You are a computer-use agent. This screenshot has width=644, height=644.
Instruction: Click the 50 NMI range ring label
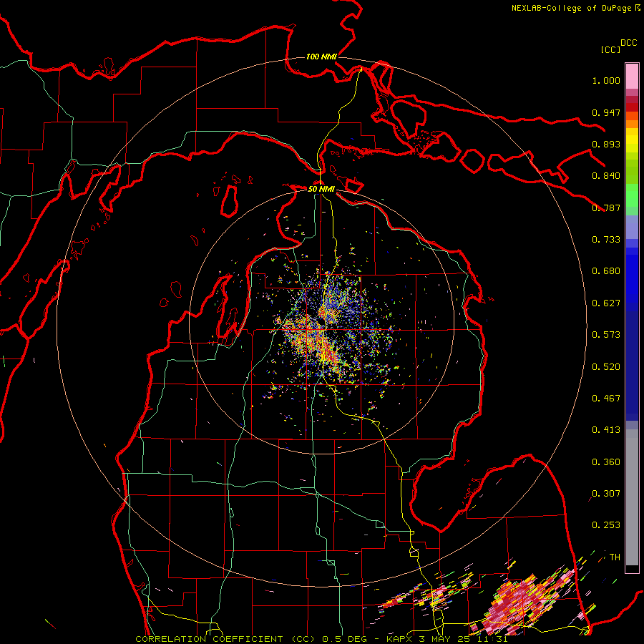pos(321,189)
